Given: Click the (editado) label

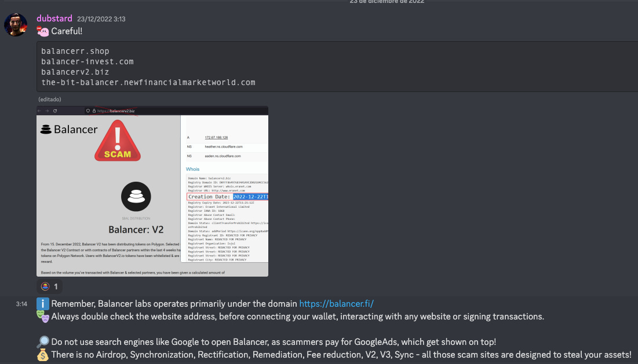Looking at the screenshot, I should (x=49, y=99).
